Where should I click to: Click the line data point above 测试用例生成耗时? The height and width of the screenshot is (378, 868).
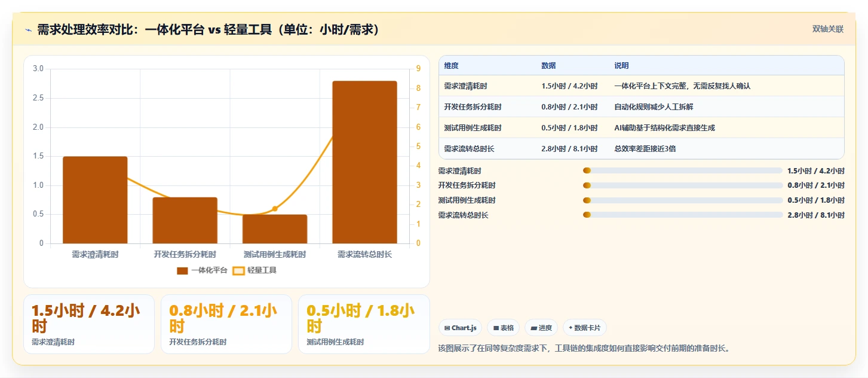click(x=275, y=209)
